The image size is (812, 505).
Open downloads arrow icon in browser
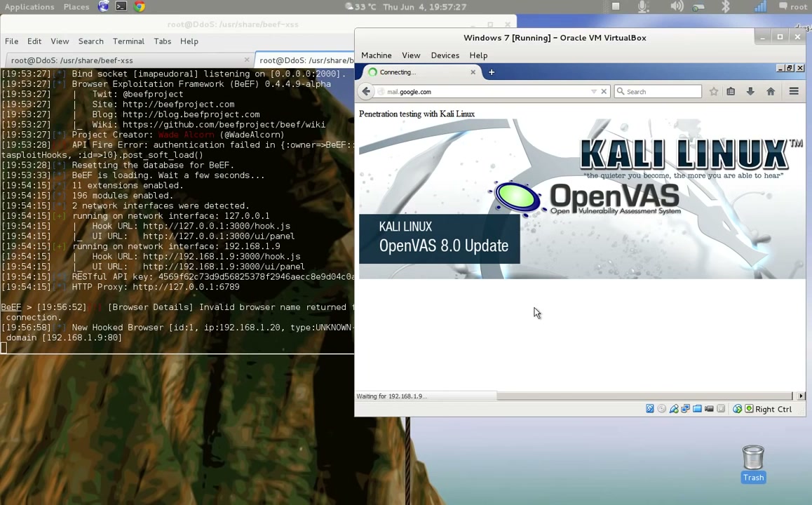click(x=750, y=91)
